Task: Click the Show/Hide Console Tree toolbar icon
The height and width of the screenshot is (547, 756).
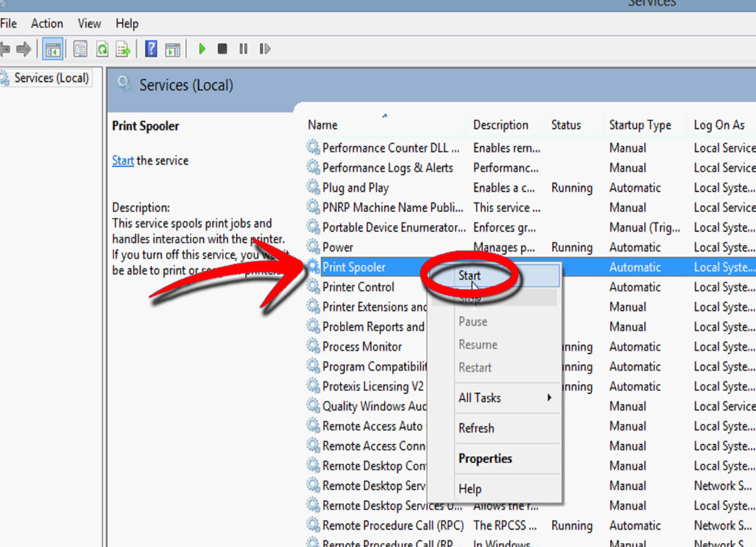Action: pos(53,49)
